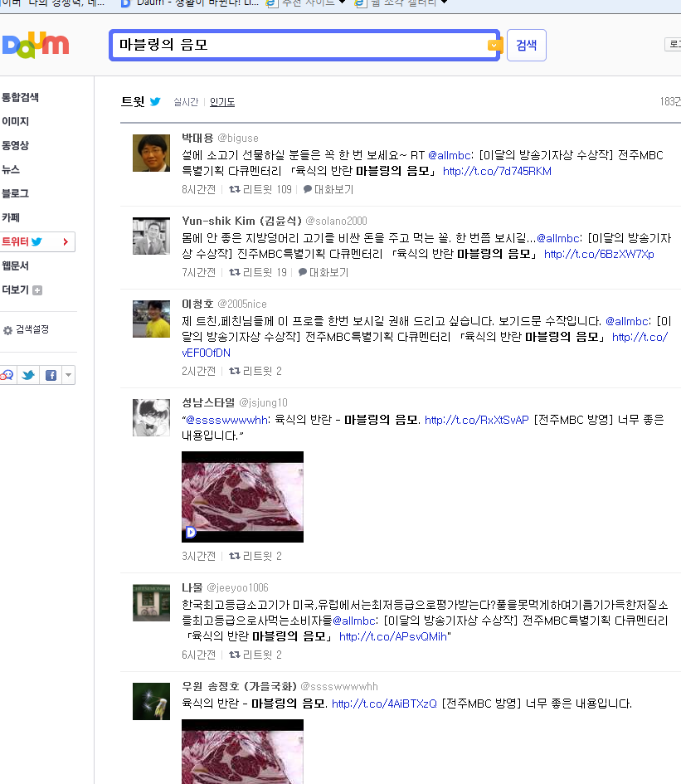
Task: Open 검색설정 via the gear icon
Action: pyautogui.click(x=7, y=330)
